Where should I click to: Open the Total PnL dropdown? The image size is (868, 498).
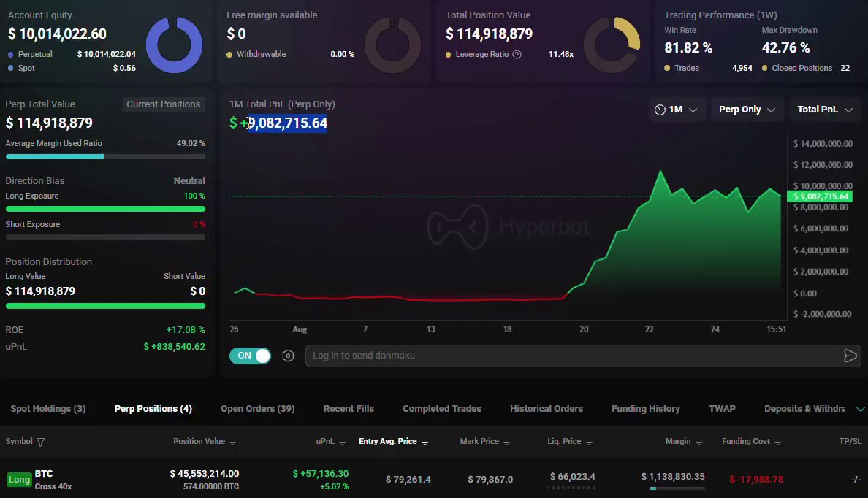coord(825,110)
